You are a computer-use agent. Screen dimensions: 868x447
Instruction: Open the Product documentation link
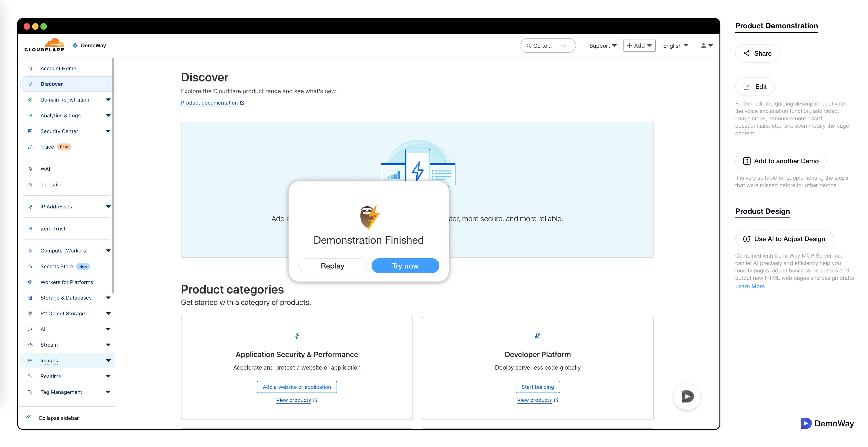(212, 103)
